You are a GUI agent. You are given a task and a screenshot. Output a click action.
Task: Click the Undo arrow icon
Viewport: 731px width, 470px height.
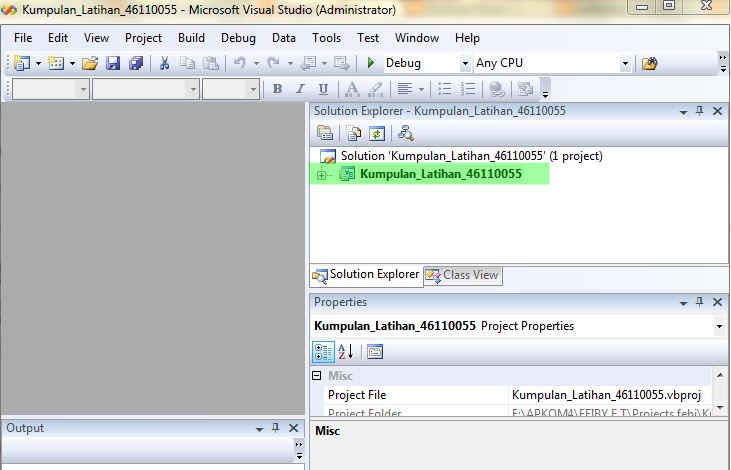pos(240,63)
